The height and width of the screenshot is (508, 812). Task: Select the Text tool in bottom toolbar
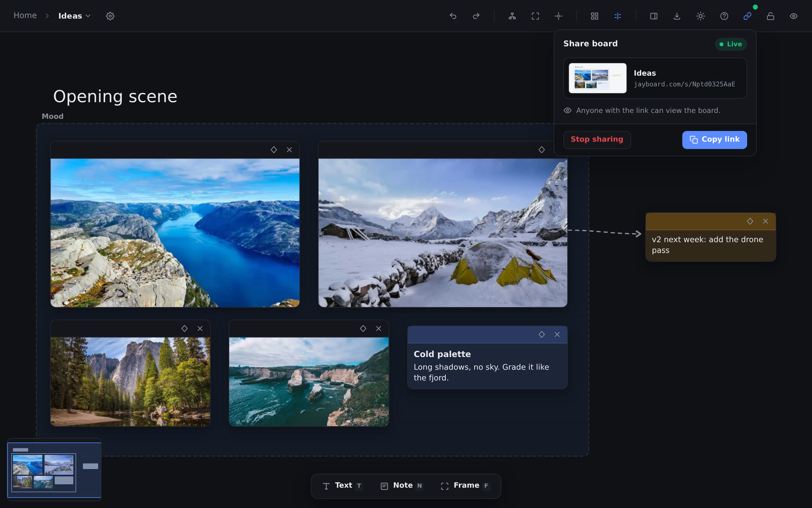[x=343, y=486]
